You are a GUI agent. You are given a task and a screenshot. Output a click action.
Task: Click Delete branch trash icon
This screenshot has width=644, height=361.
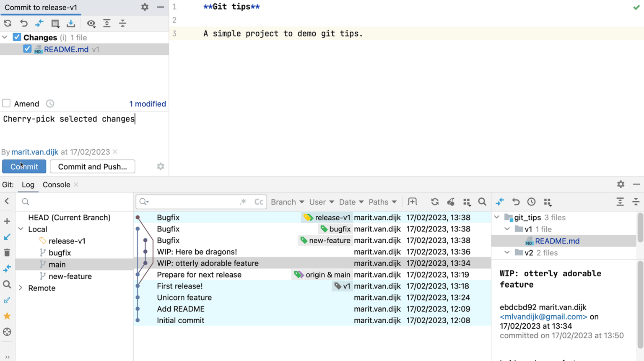(7, 253)
